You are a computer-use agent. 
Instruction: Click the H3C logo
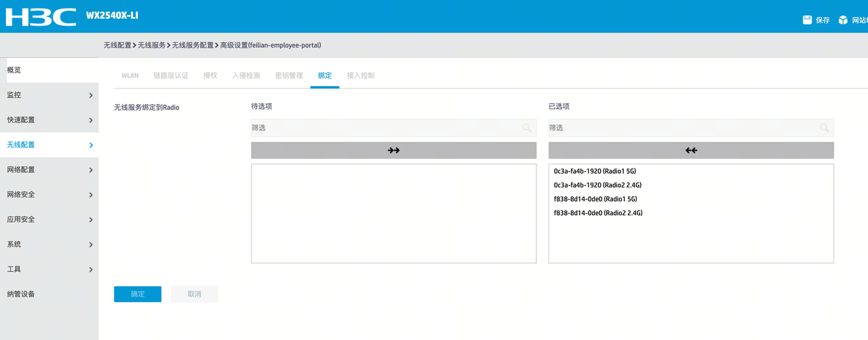41,16
